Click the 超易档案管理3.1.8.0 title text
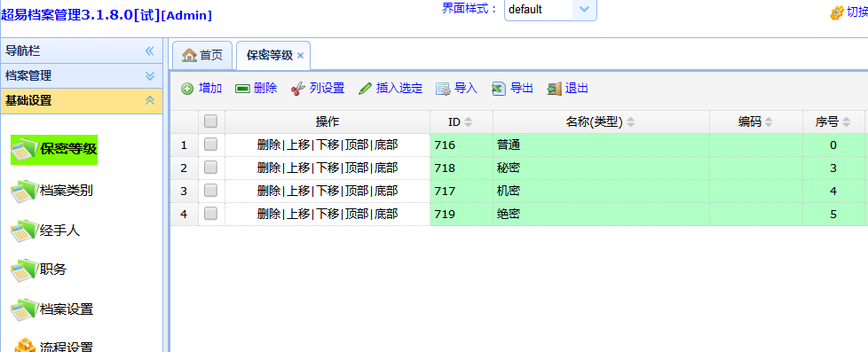The height and width of the screenshot is (352, 868). [x=107, y=15]
